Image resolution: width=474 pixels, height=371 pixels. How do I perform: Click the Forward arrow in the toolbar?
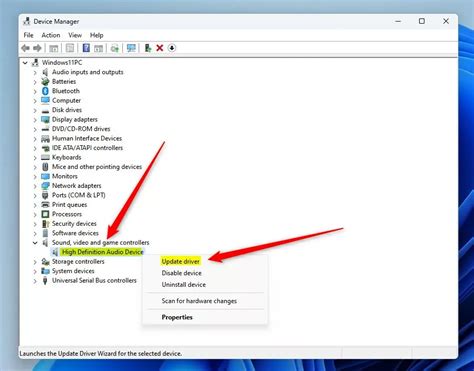(x=37, y=48)
